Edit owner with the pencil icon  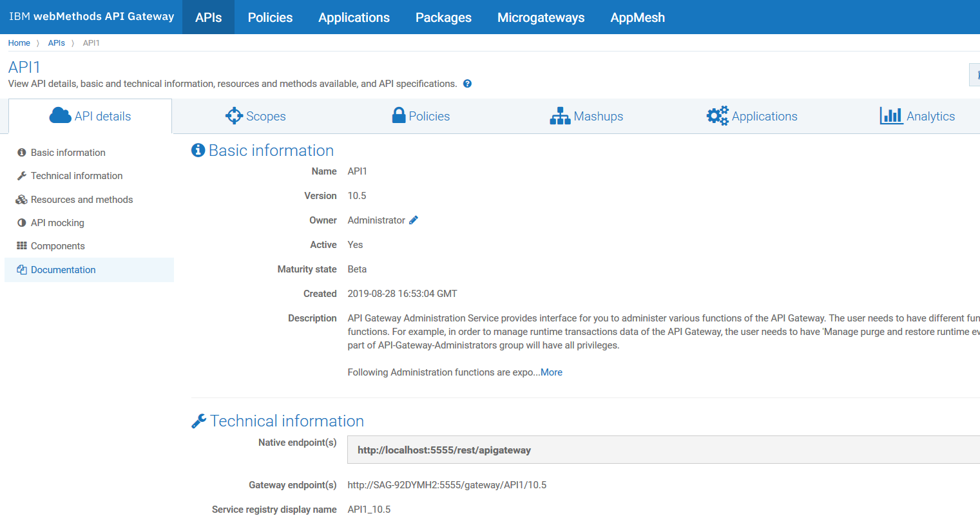tap(414, 220)
